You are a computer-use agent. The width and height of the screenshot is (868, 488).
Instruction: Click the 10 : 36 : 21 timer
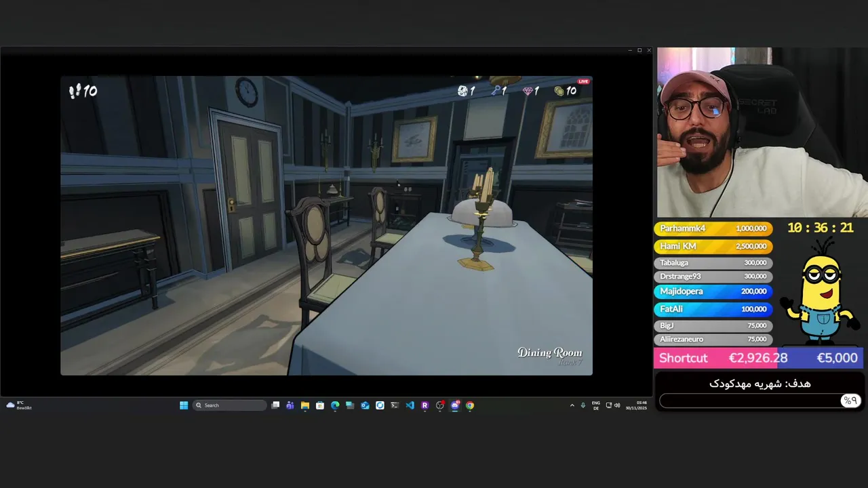[821, 228]
